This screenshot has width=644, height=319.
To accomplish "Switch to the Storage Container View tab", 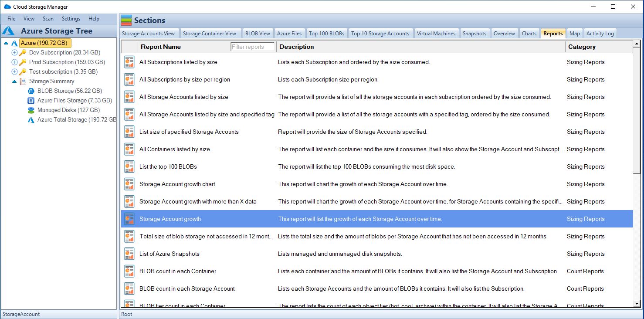I will point(210,34).
